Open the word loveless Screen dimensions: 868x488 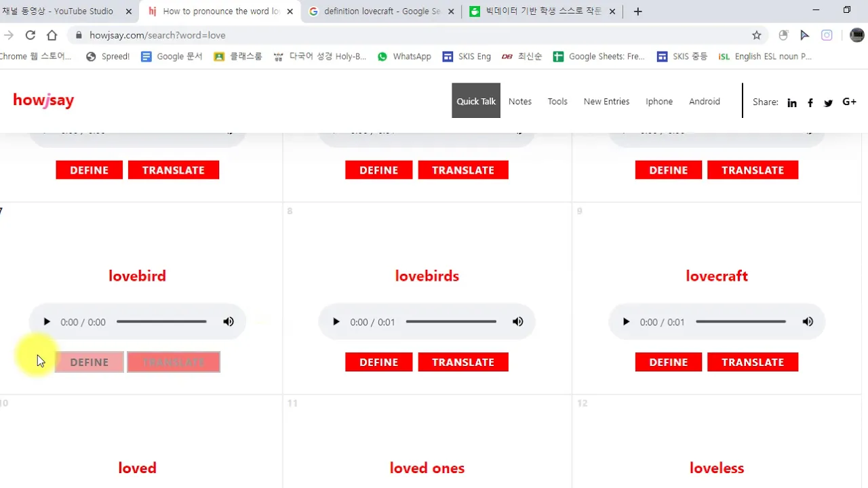click(717, 468)
